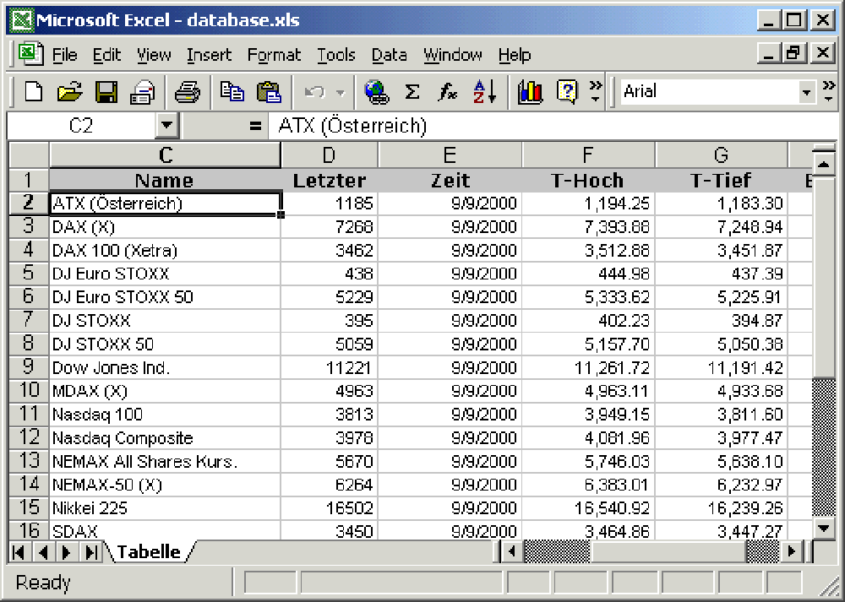Open the Help menu
Image resolution: width=845 pixels, height=602 pixels.
click(515, 55)
